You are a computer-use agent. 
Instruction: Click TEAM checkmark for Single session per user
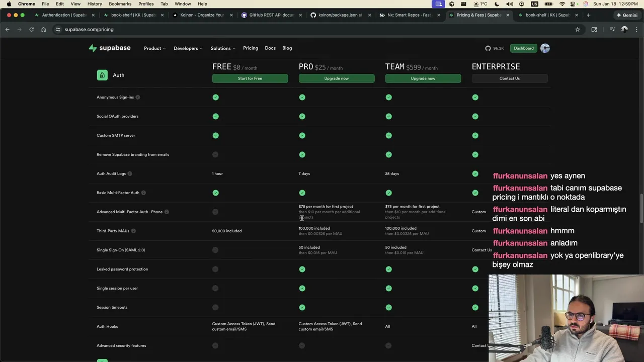coord(388,288)
